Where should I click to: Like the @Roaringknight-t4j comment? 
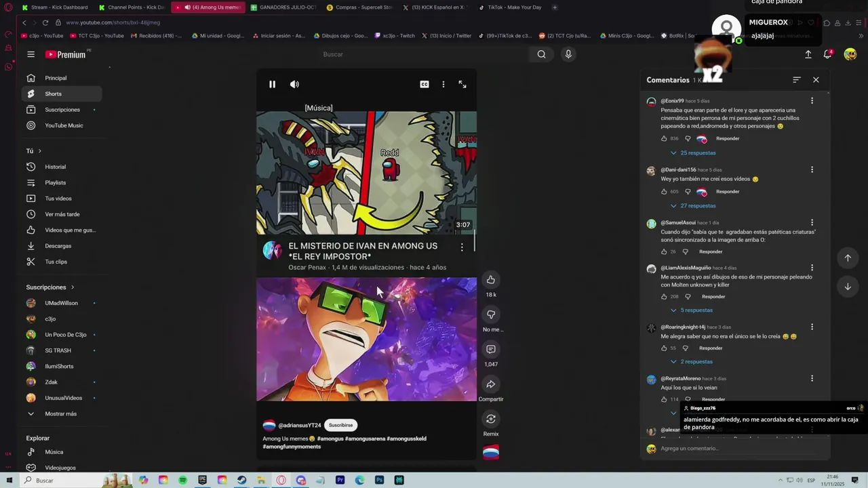tap(665, 348)
